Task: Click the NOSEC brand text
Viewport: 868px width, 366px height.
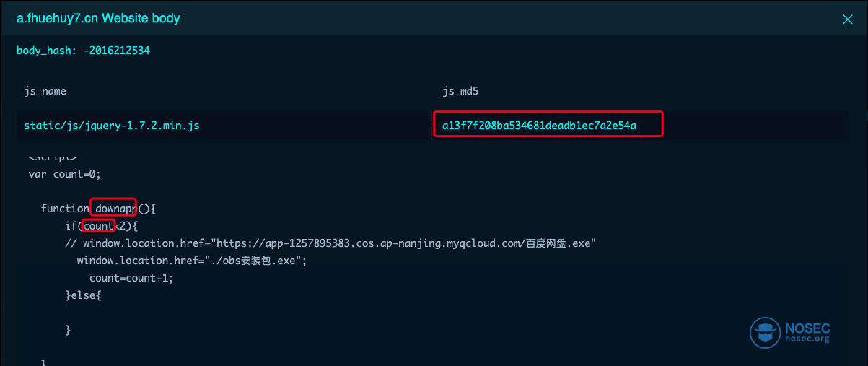Action: 807,327
